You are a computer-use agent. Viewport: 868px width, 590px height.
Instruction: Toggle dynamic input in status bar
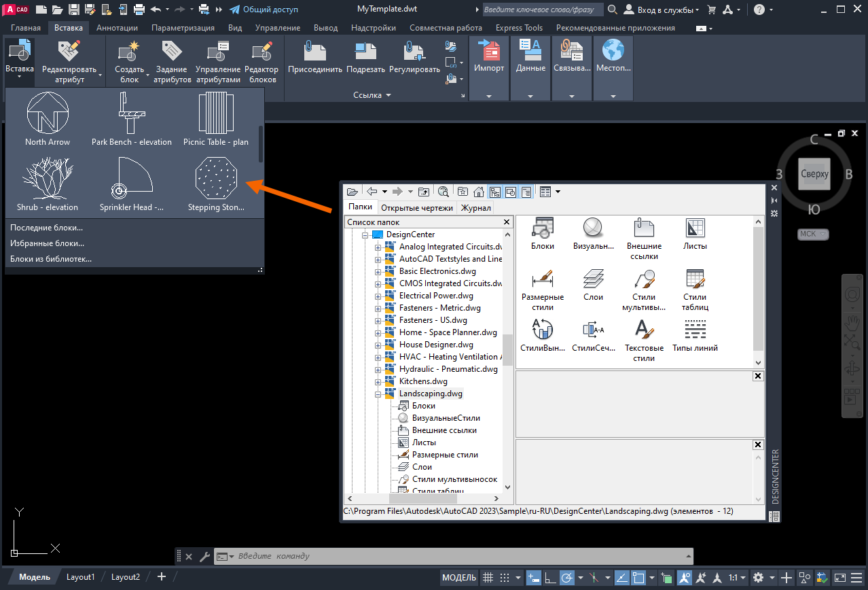click(533, 578)
